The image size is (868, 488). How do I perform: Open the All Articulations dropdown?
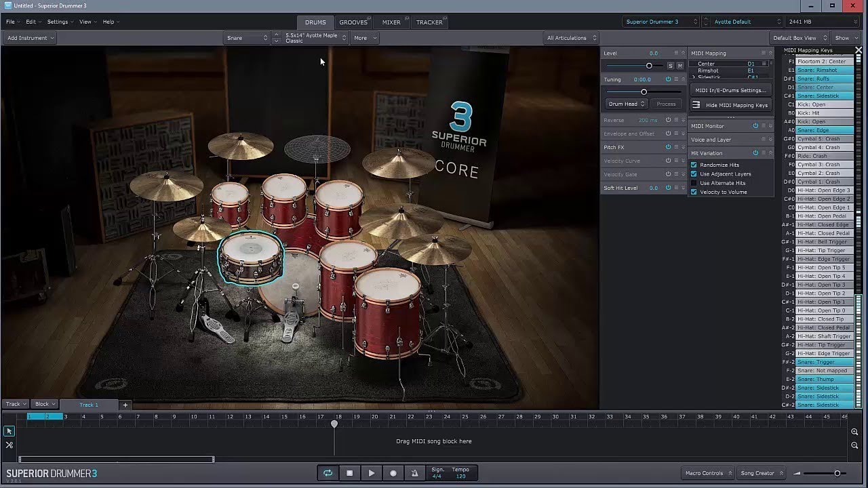coord(571,38)
